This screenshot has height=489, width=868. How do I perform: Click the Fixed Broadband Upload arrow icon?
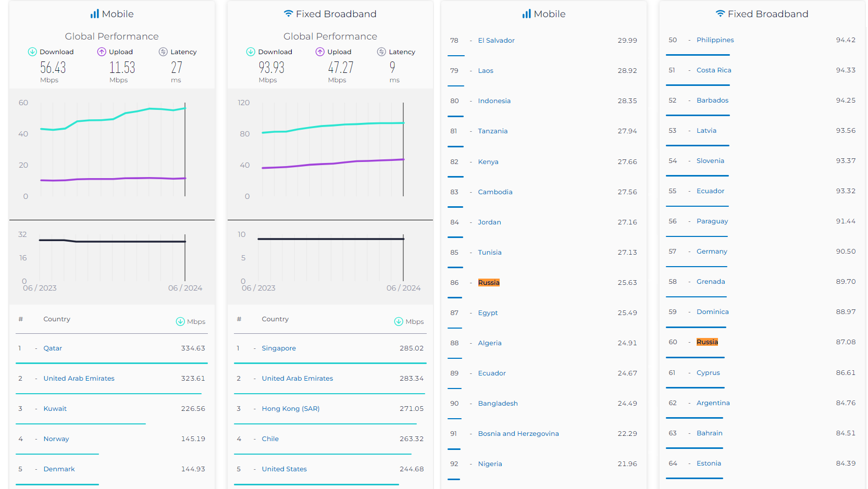pyautogui.click(x=320, y=52)
